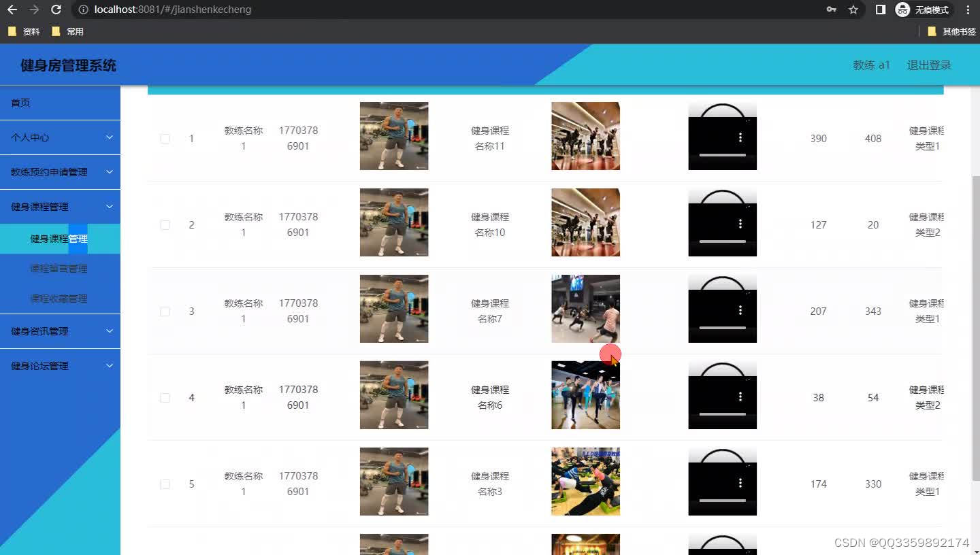Open 课程收藏管理 submenu item
This screenshot has height=555, width=980.
click(60, 299)
